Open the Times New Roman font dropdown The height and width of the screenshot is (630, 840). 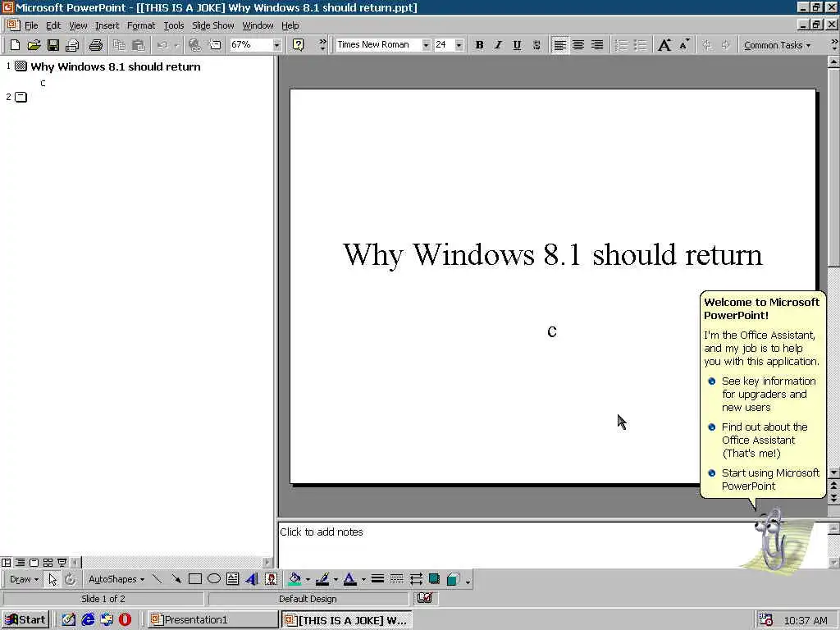(x=426, y=45)
